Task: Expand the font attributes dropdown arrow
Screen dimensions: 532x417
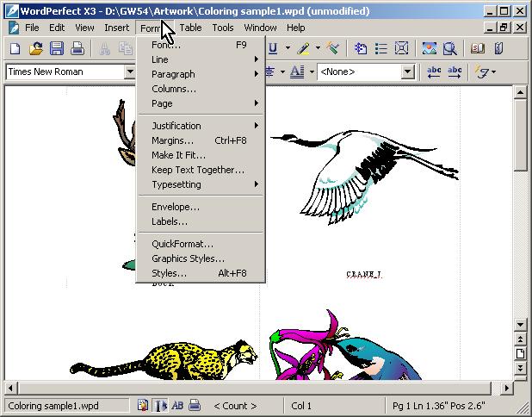Action: pyautogui.click(x=312, y=72)
